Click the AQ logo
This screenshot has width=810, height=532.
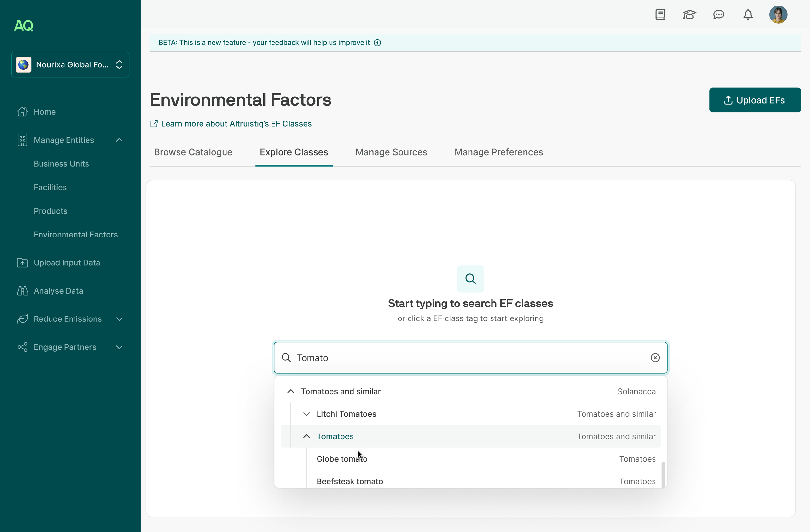click(x=23, y=26)
